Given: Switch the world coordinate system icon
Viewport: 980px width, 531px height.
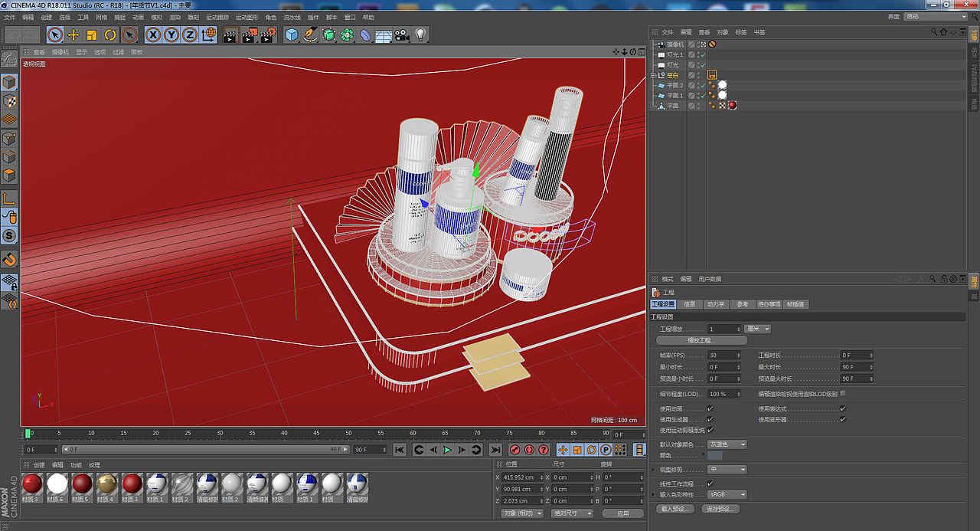Looking at the screenshot, I should [208, 34].
